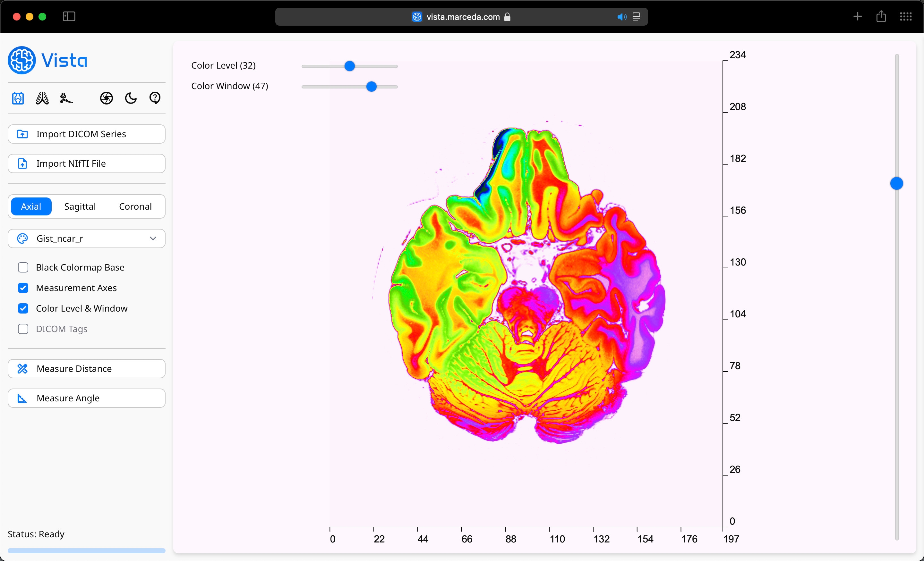Toggle the DICOM Tags checkbox

[x=23, y=329]
